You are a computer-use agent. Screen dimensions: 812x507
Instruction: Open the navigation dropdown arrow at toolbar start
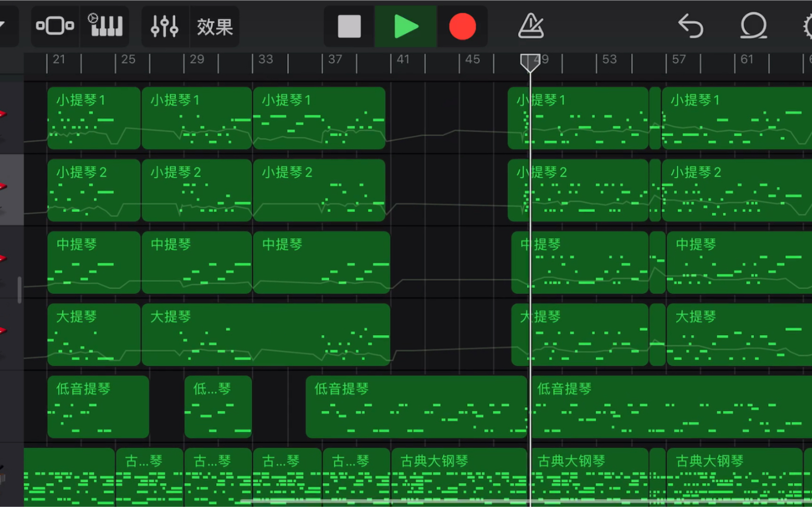[3, 25]
